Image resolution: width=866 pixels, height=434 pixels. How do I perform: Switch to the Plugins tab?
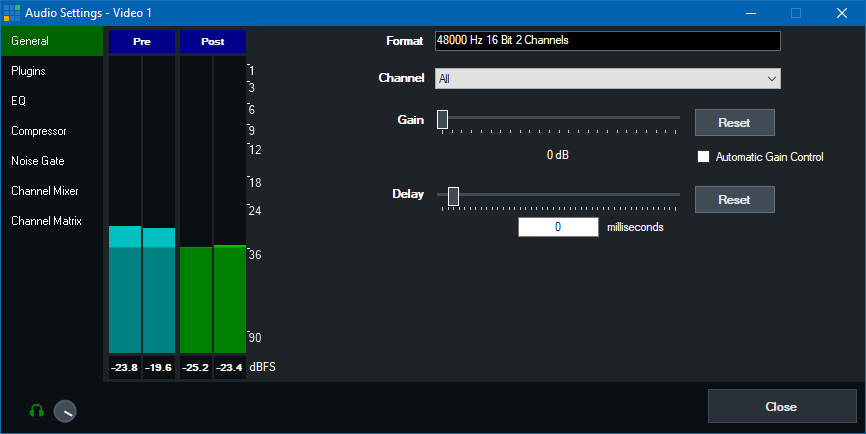(x=51, y=71)
